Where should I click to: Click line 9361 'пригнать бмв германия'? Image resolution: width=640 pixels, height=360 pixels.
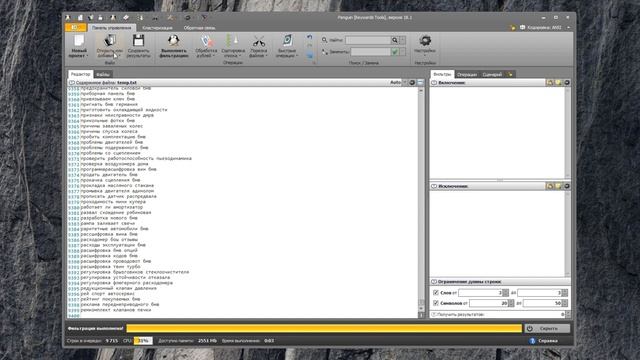click(109, 104)
